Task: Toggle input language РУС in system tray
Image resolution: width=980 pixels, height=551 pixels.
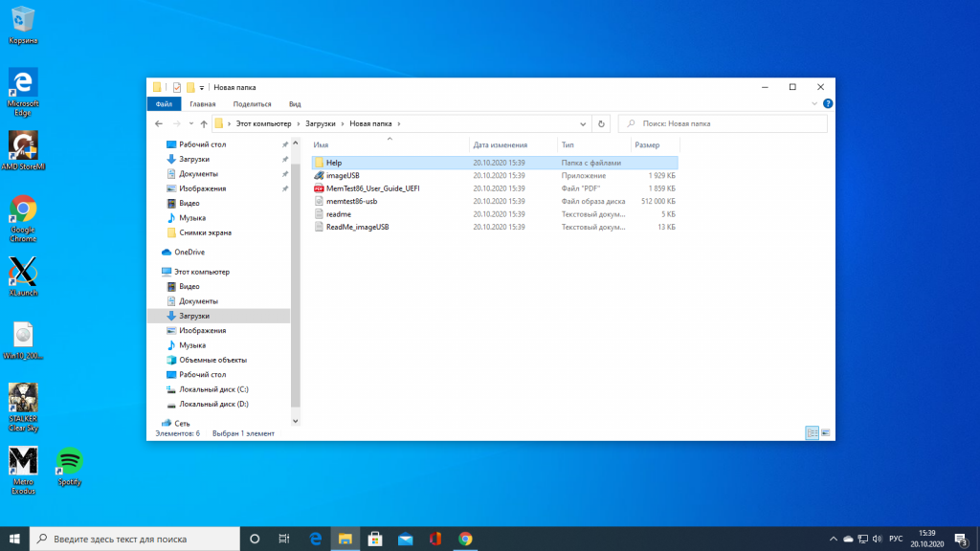Action: 896,539
